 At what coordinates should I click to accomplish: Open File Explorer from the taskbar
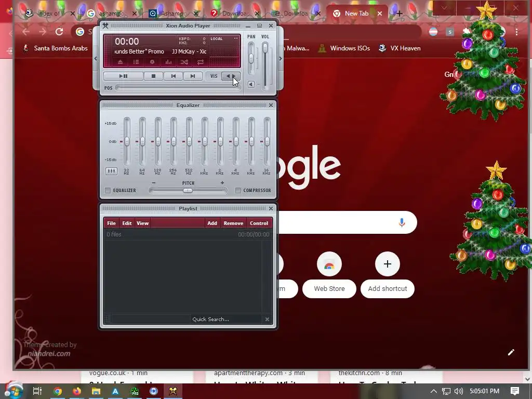pos(96,391)
